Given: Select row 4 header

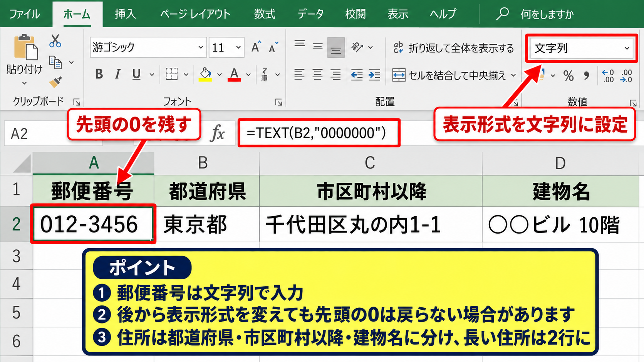Looking at the screenshot, I should click(x=16, y=284).
